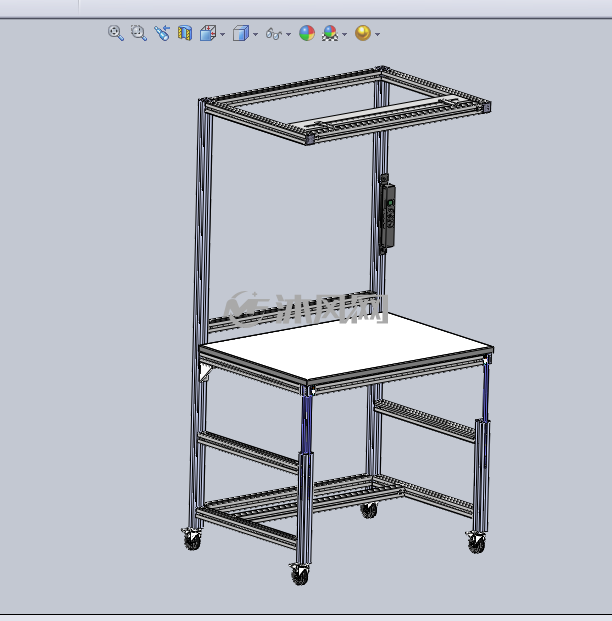The width and height of the screenshot is (612, 621).
Task: Click the View Settings gold sphere icon
Action: (x=363, y=33)
